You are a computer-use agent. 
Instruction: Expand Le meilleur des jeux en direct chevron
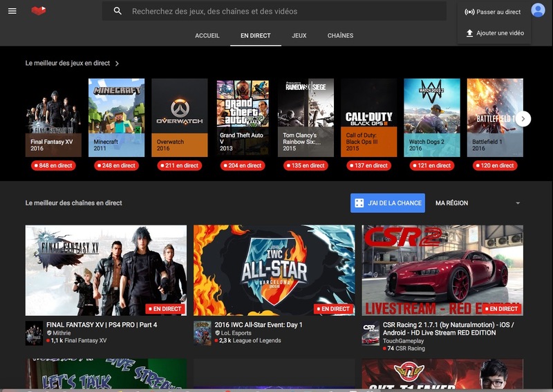(x=117, y=64)
